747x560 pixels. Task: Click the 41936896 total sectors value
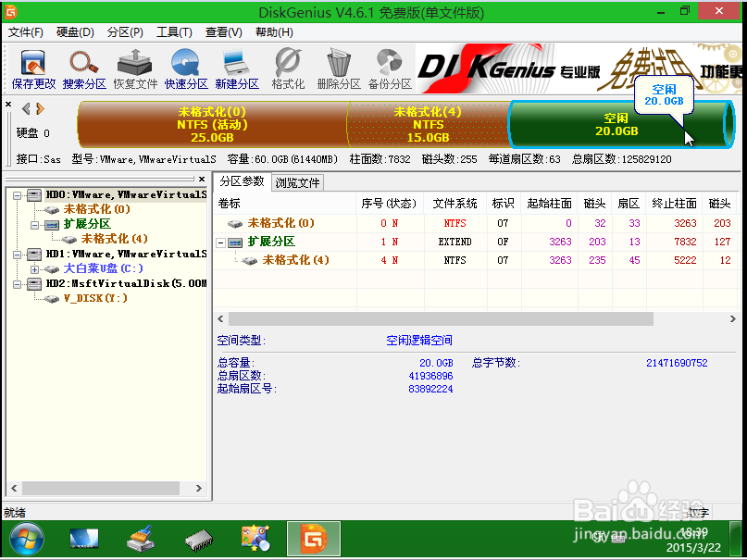point(430,376)
